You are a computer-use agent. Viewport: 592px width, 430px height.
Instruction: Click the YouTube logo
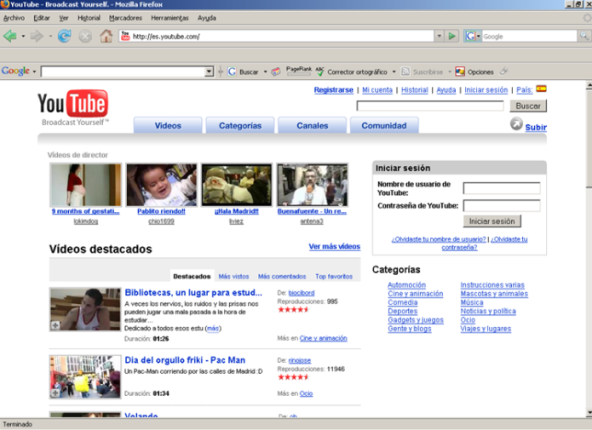click(73, 107)
